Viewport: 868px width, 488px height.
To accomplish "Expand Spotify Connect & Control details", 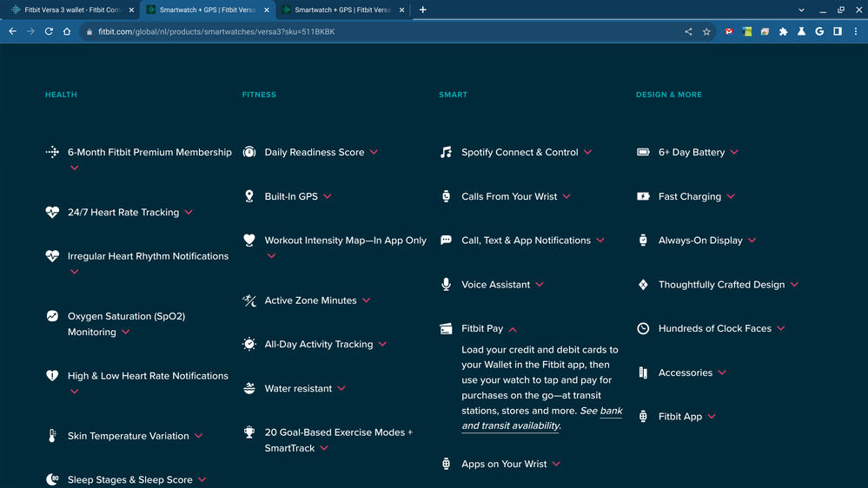I will tap(588, 152).
